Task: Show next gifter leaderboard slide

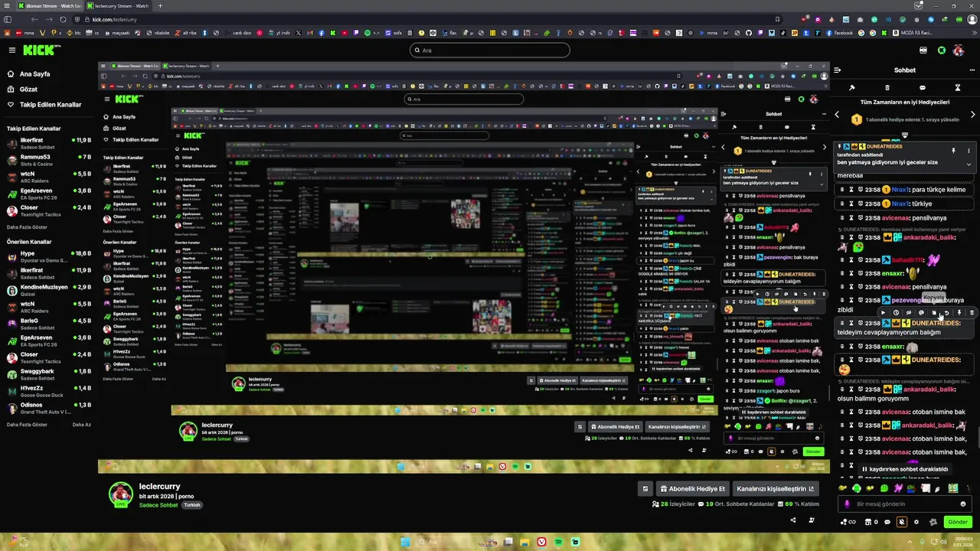Action: point(973,115)
